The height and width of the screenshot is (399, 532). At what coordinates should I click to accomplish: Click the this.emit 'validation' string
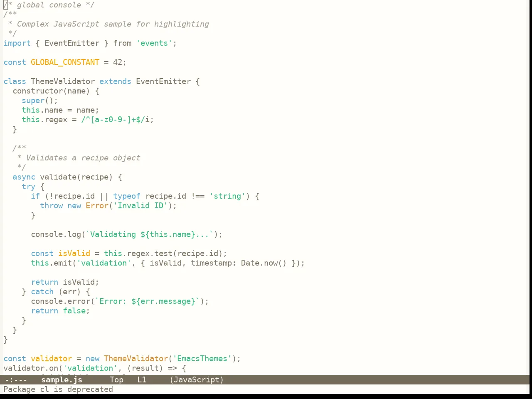104,263
